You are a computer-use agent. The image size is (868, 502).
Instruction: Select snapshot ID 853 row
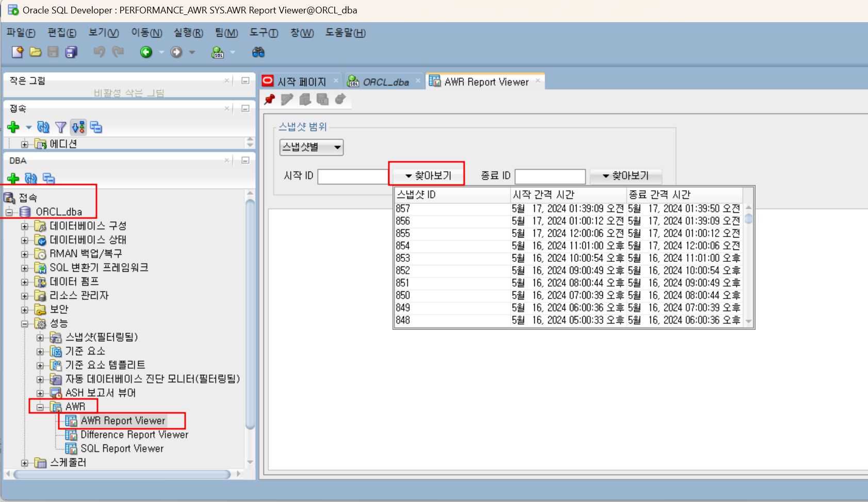coord(568,258)
